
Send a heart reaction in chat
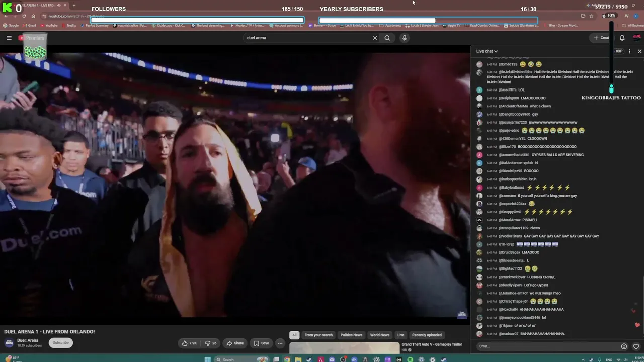pos(636,346)
